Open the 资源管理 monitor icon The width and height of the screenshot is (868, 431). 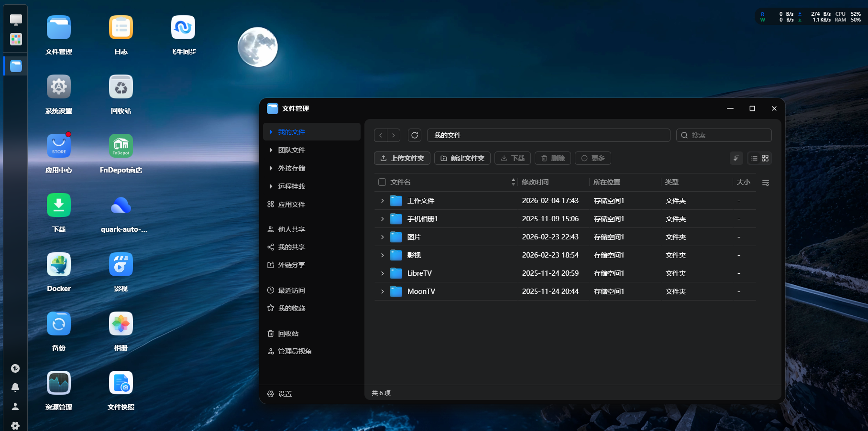point(59,383)
